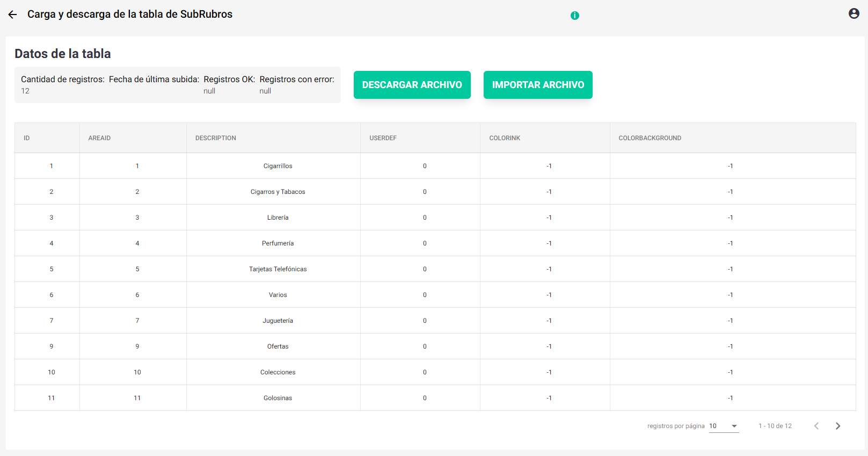Screen dimensions: 868x456
Task: Click the 'Cantidad de registros:' label
Action: click(63, 79)
